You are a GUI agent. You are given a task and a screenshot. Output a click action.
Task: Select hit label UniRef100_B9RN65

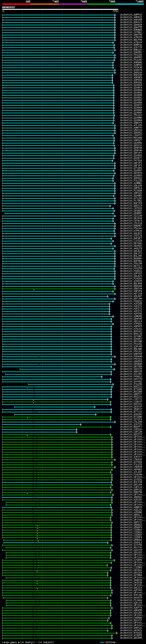pos(131,30)
